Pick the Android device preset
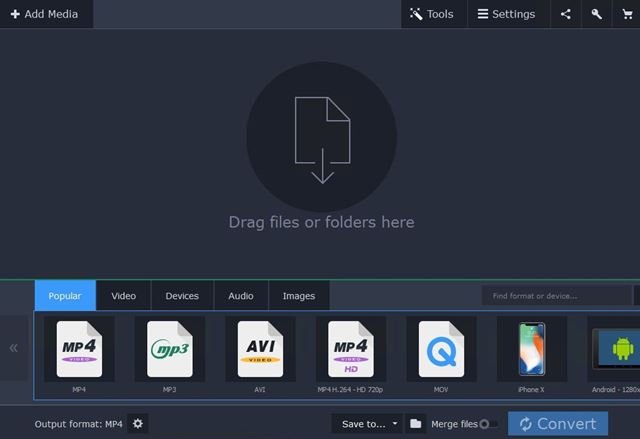The image size is (640, 439). click(615, 351)
